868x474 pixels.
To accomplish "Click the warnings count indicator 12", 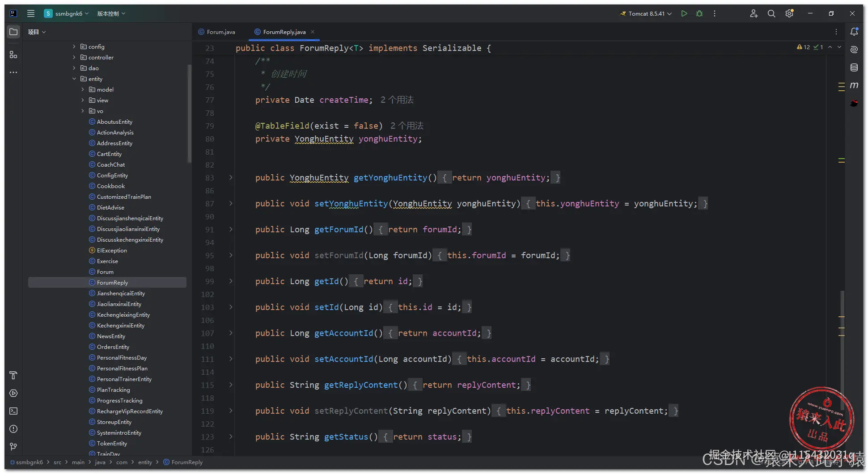I will [x=804, y=47].
